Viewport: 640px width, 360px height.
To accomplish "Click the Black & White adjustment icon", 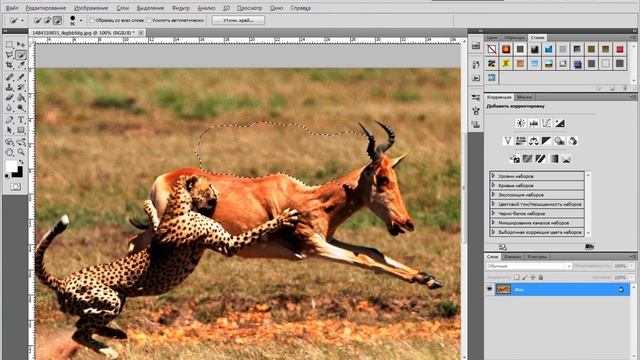I will pyautogui.click(x=547, y=141).
